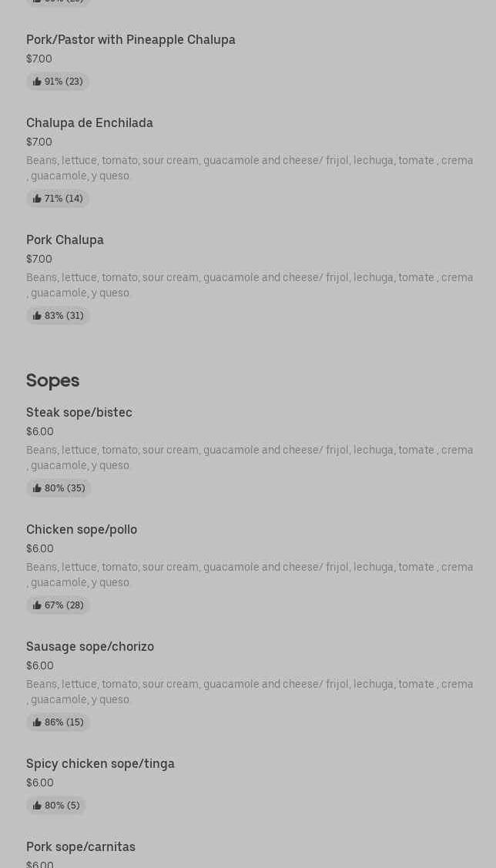Click the thumbs-up icon beside 80% (5)
Image resolution: width=496 pixels, height=868 pixels.
pos(37,806)
